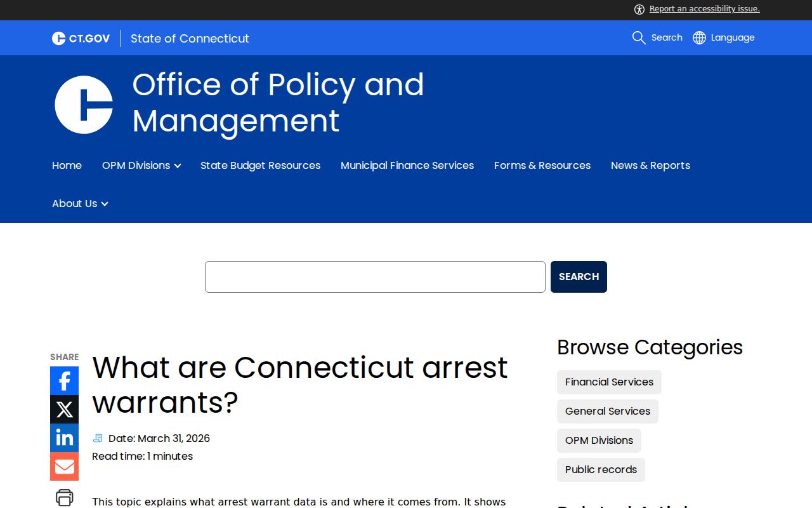The height and width of the screenshot is (508, 812).
Task: Focus the page search input field
Action: (x=375, y=277)
